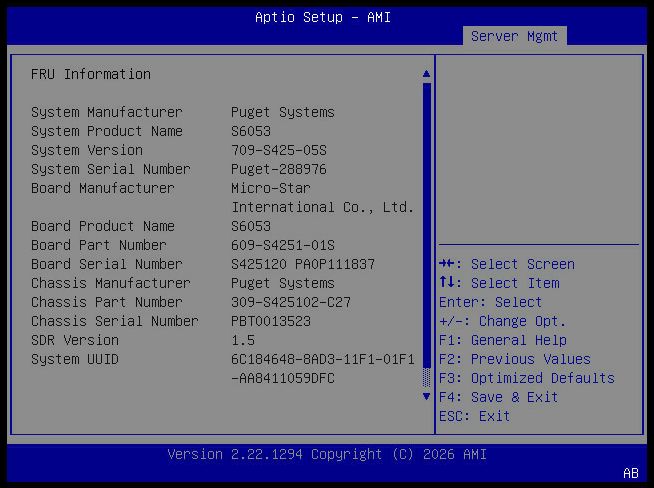Click the F1: General Help hint
Screen dimensions: 654x488
click(x=503, y=340)
